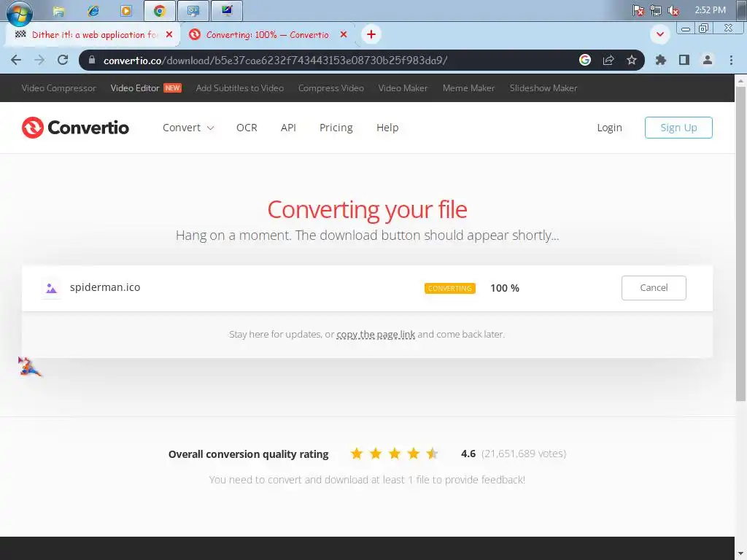The width and height of the screenshot is (747, 560).
Task: Go back to the previous page
Action: tap(16, 60)
